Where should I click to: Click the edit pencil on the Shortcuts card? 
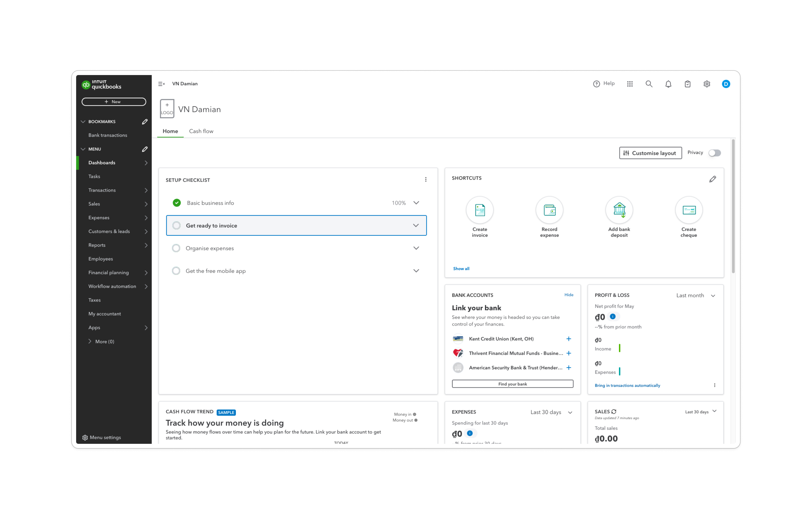pyautogui.click(x=713, y=179)
